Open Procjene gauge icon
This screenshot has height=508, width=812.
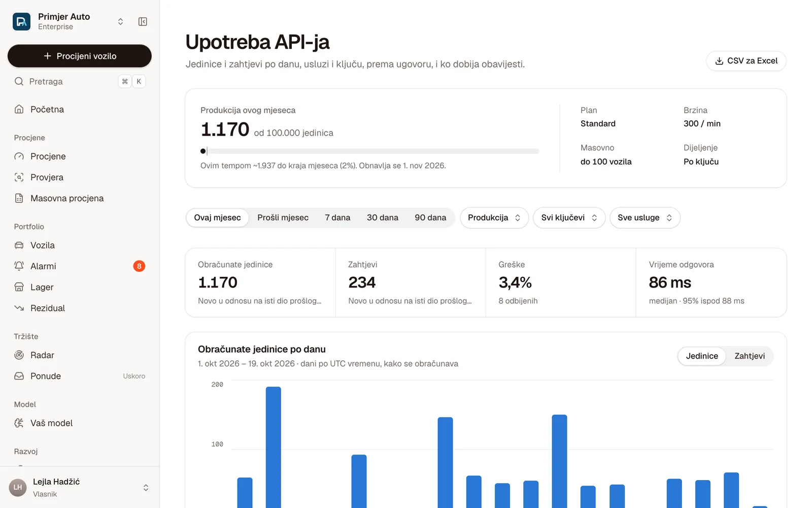point(19,156)
